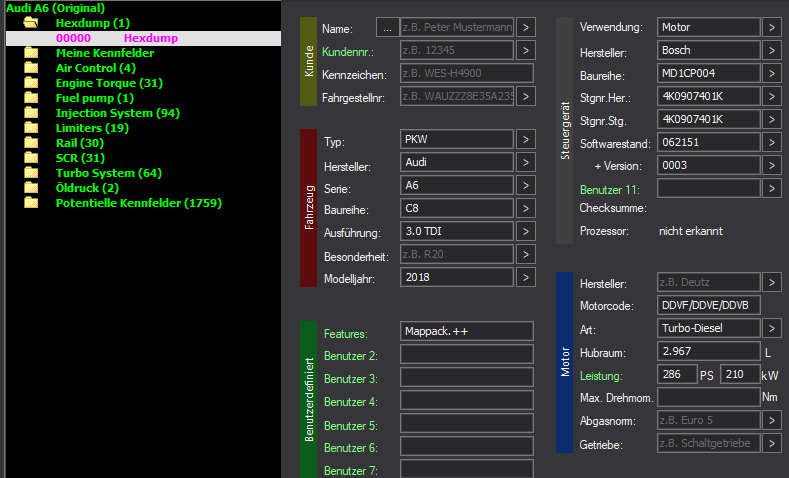This screenshot has height=478, width=789.
Task: Click the Benutzer 5 input field
Action: point(467,423)
